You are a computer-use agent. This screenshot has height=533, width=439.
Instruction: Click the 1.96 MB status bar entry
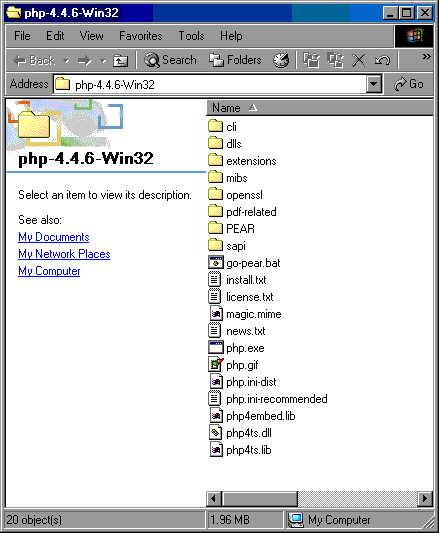click(x=230, y=520)
